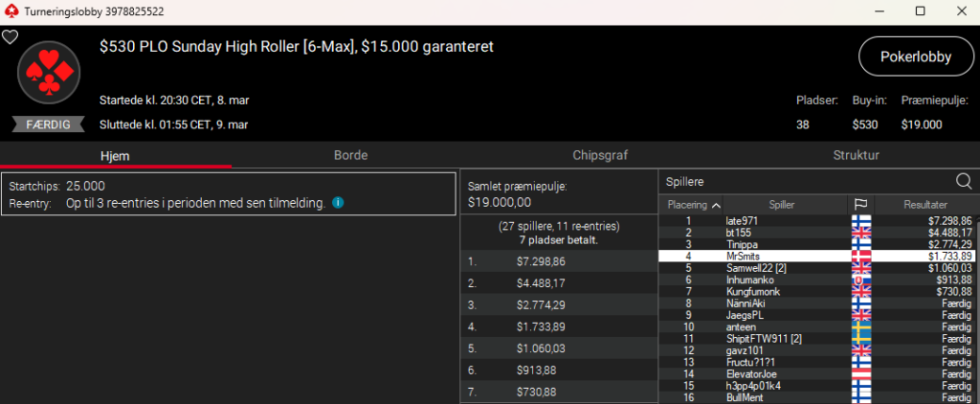
Task: Click the flag column header icon
Action: [x=858, y=205]
